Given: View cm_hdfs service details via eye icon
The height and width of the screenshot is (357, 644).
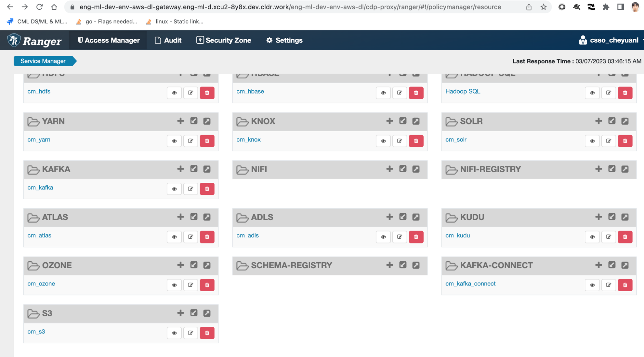Looking at the screenshot, I should tap(174, 93).
